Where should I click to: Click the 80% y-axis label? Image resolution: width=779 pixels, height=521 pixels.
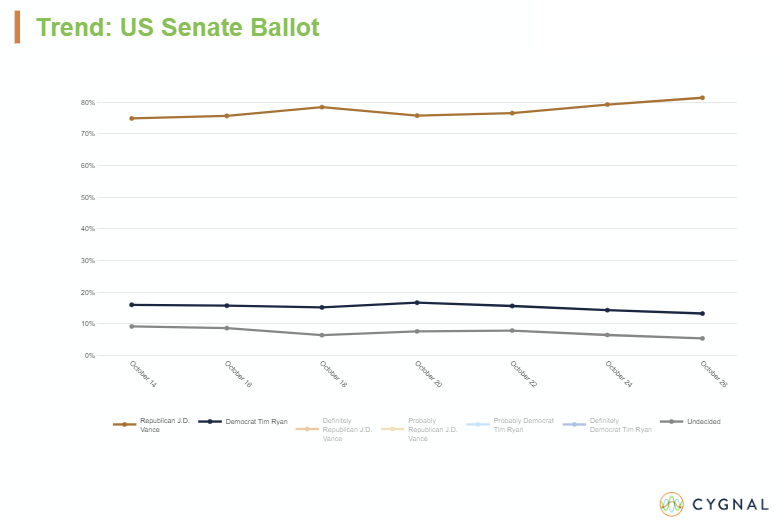pyautogui.click(x=88, y=102)
